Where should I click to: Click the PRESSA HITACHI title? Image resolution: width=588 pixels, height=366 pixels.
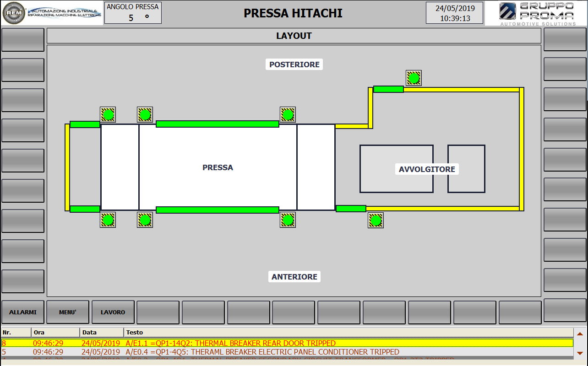293,13
